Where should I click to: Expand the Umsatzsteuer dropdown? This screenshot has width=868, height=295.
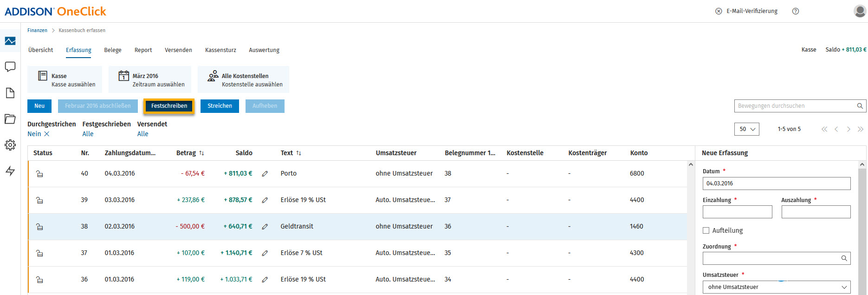777,287
